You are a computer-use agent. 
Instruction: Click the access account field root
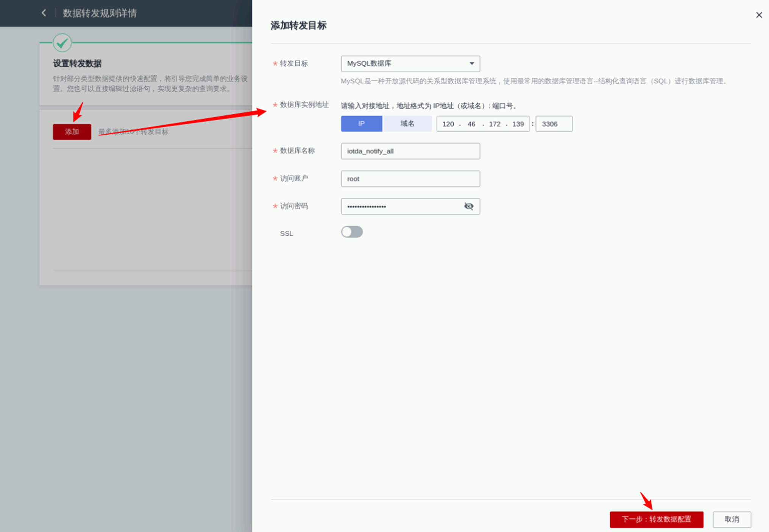click(410, 179)
